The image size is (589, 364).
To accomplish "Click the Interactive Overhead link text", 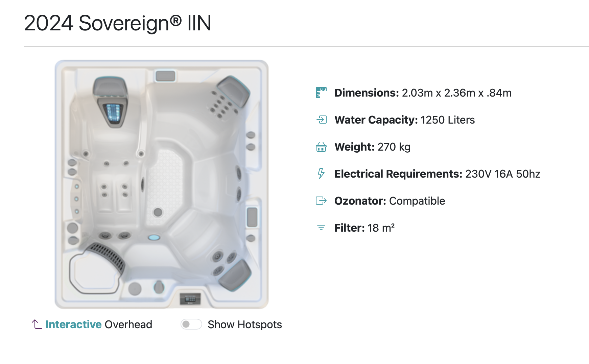I will click(99, 324).
